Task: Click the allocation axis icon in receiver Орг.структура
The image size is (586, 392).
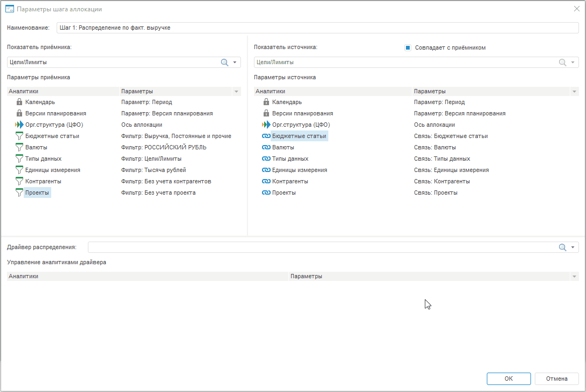Action: pos(19,125)
